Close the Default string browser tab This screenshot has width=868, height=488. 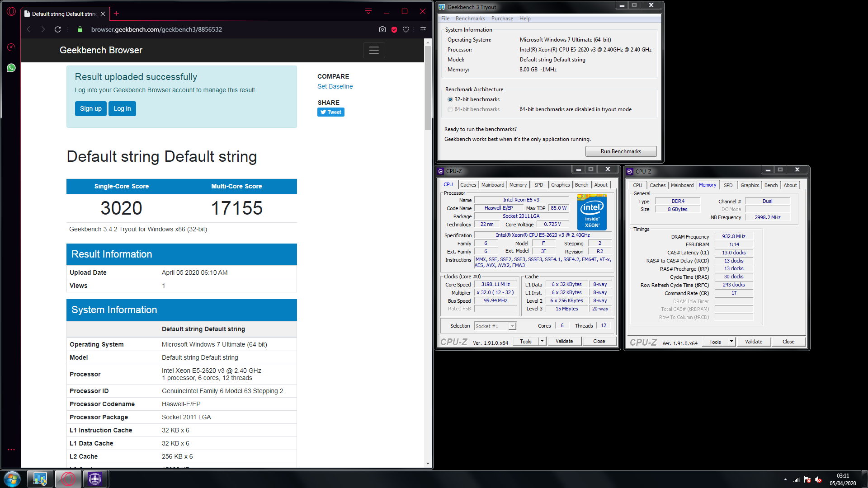pos(103,14)
